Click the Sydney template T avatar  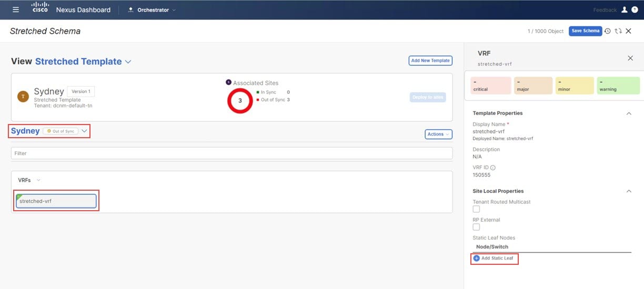(x=23, y=96)
